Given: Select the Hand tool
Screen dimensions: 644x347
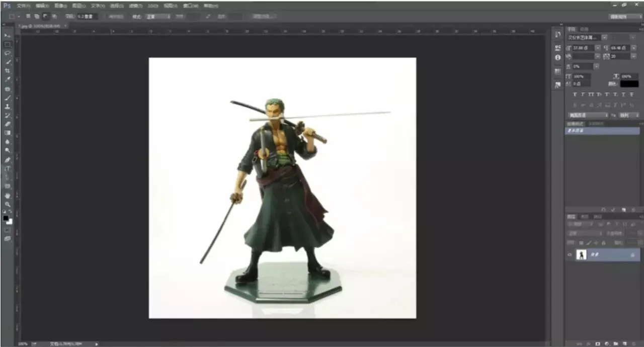Looking at the screenshot, I should (8, 195).
